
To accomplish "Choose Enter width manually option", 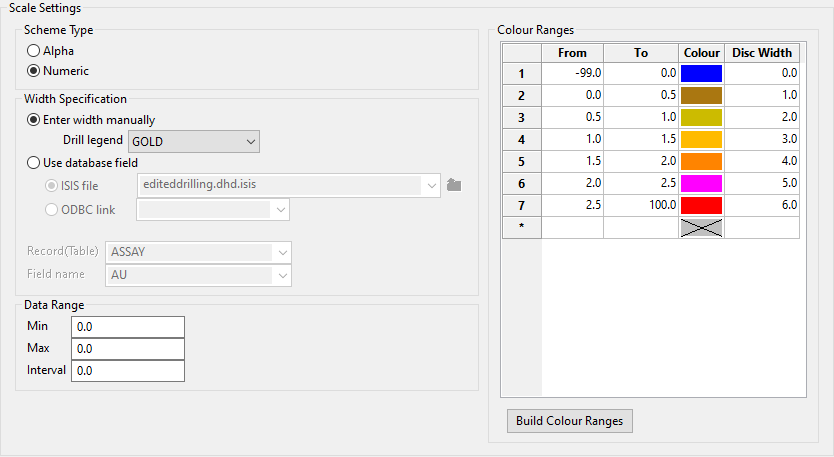I will pos(34,120).
